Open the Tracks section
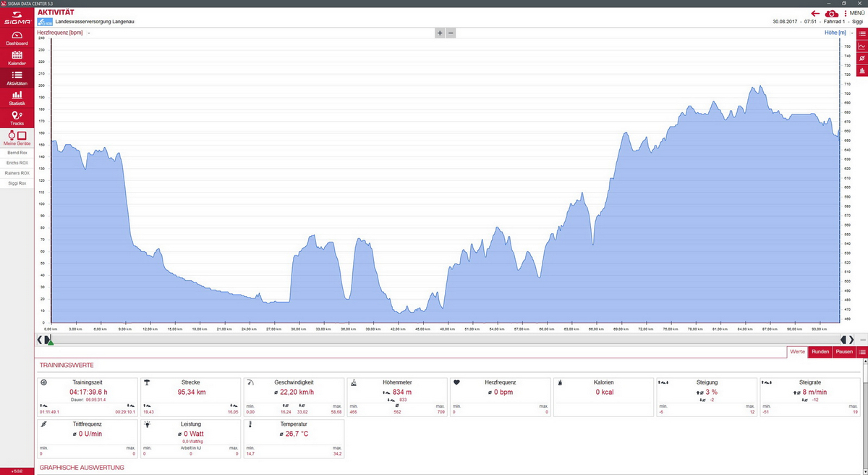 [17, 118]
